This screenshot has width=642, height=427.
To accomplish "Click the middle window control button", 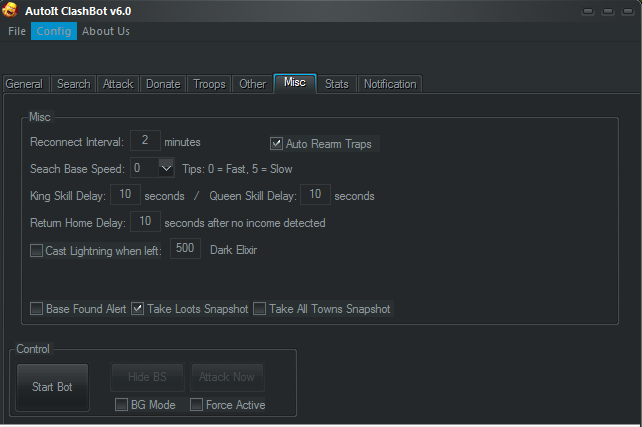I will pyautogui.click(x=608, y=11).
